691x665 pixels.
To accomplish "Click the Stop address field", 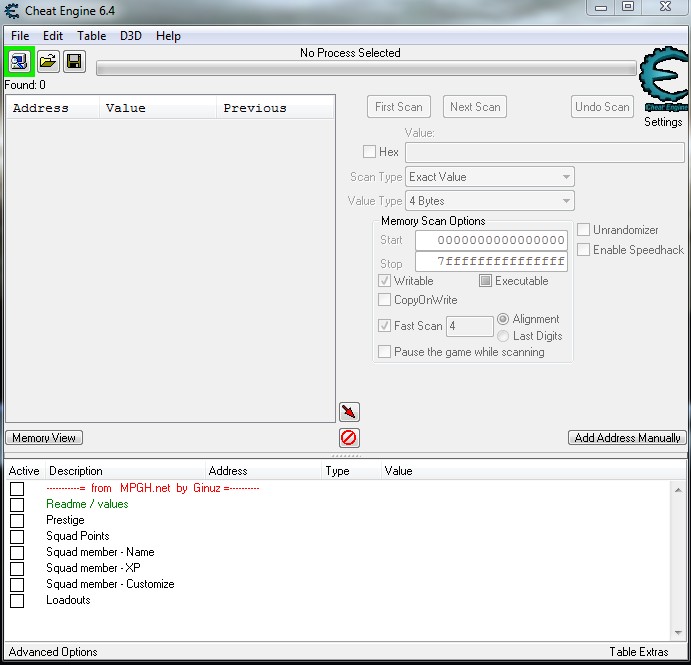I will click(491, 261).
